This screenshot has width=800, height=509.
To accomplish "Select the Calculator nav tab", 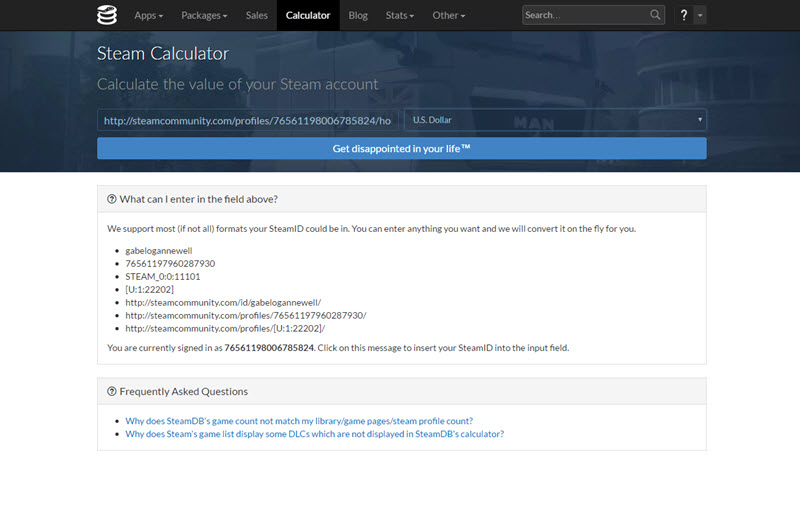I will (308, 15).
